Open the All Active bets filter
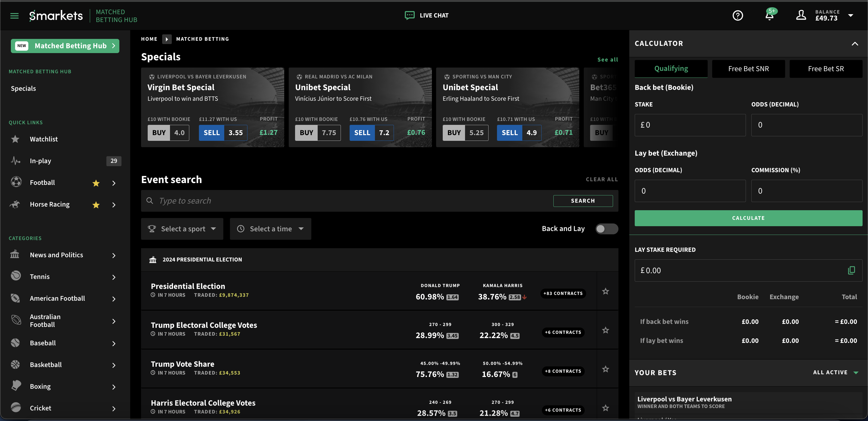This screenshot has width=868, height=421. [x=835, y=372]
